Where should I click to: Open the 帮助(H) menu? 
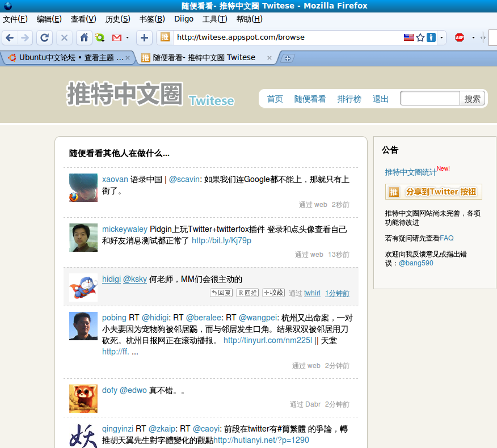[250, 19]
